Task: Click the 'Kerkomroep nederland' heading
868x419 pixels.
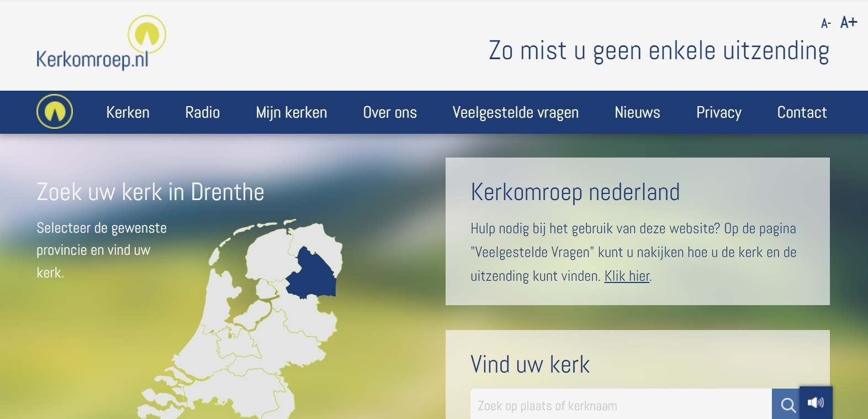Action: 575,192
